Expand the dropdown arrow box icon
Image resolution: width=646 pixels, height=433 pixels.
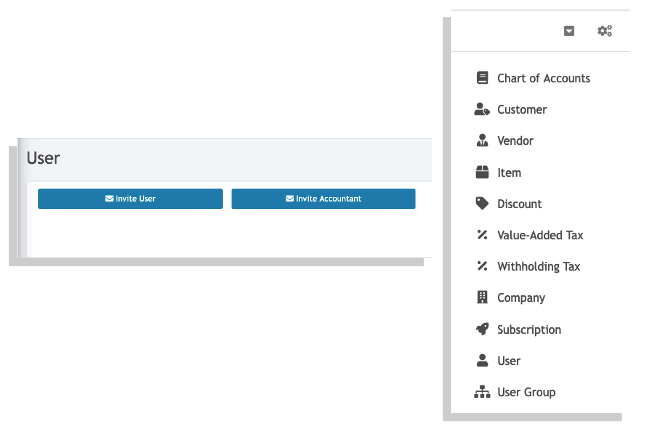[x=569, y=31]
